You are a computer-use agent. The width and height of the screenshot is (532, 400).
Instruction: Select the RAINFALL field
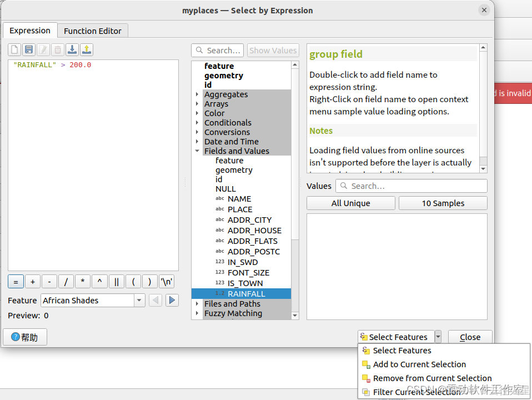coord(241,293)
